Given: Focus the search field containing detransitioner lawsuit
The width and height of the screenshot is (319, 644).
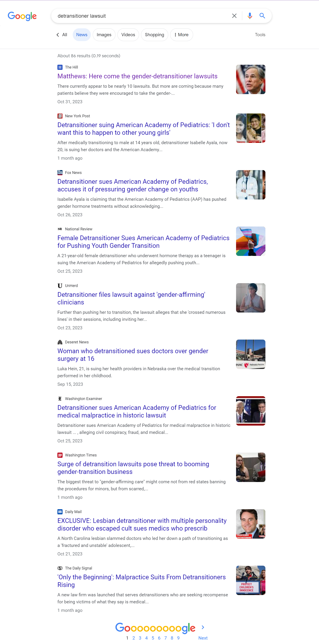Looking at the screenshot, I should click(142, 16).
